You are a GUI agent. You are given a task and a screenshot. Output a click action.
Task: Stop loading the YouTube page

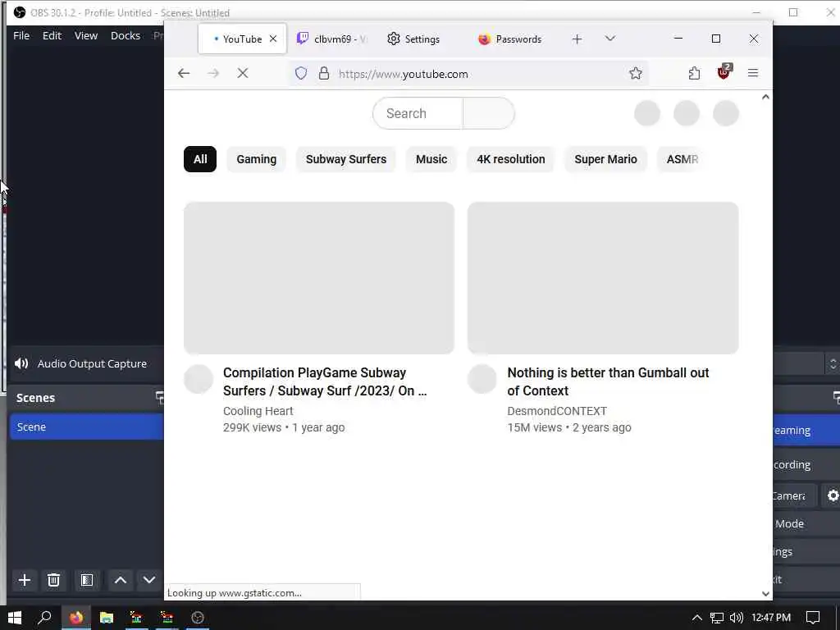243,73
